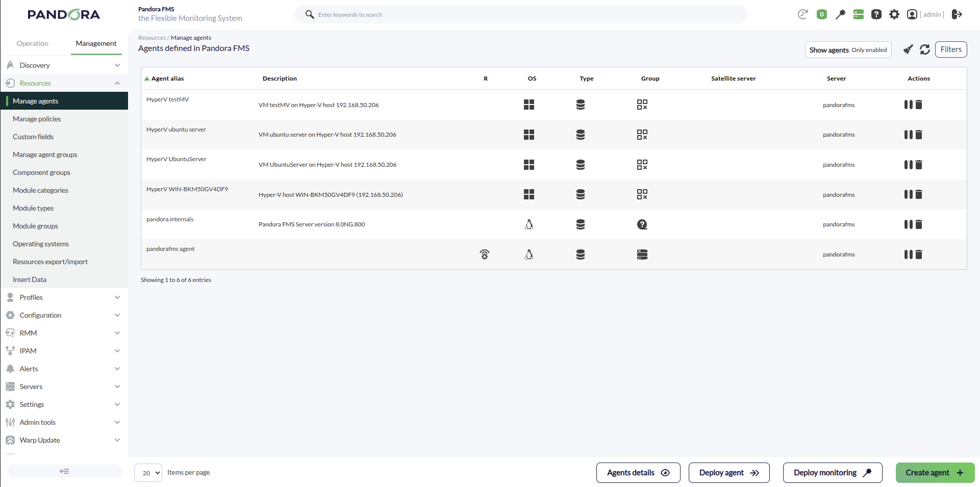Click trash icon for HyperV UbuntuServer row
The height and width of the screenshot is (487, 980).
(919, 165)
